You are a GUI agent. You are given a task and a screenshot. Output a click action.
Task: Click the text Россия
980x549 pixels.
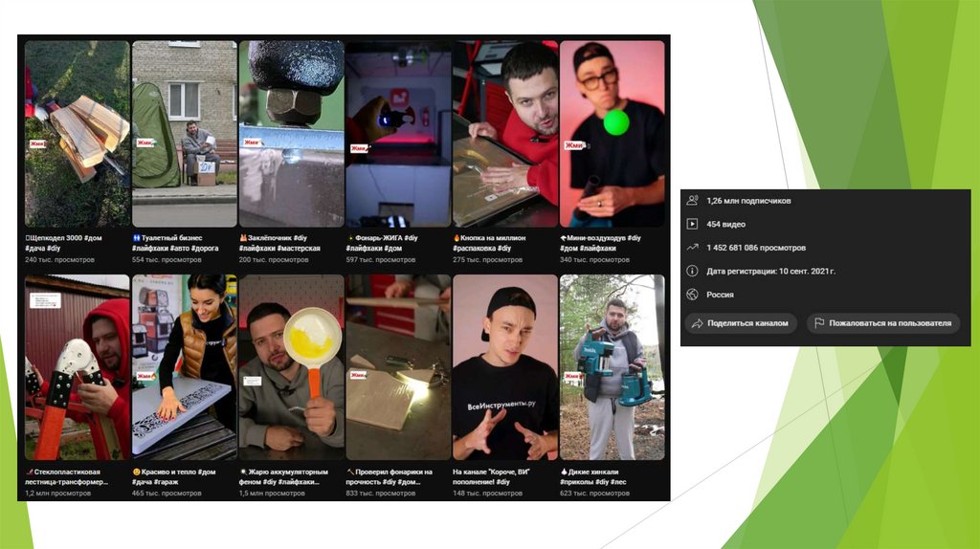point(720,295)
